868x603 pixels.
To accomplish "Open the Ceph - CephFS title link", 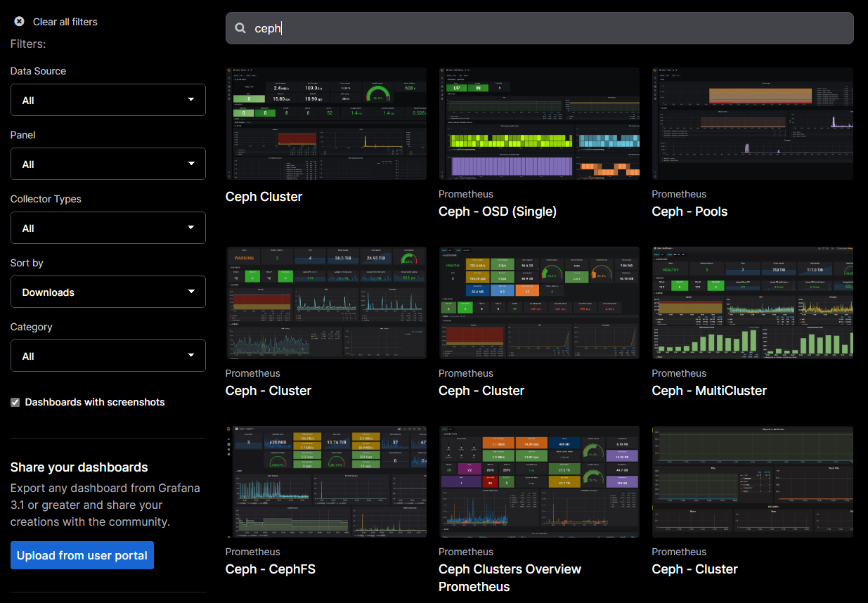I will coord(270,569).
